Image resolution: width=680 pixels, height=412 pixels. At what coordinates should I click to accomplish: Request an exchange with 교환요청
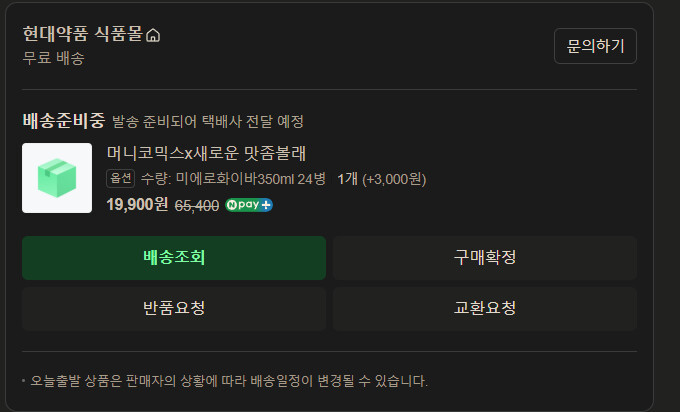coord(485,308)
